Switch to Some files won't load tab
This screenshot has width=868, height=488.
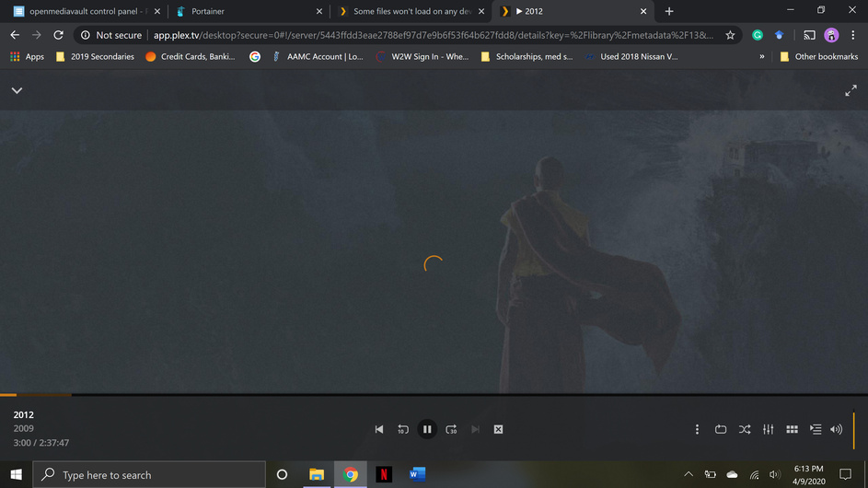click(x=411, y=11)
